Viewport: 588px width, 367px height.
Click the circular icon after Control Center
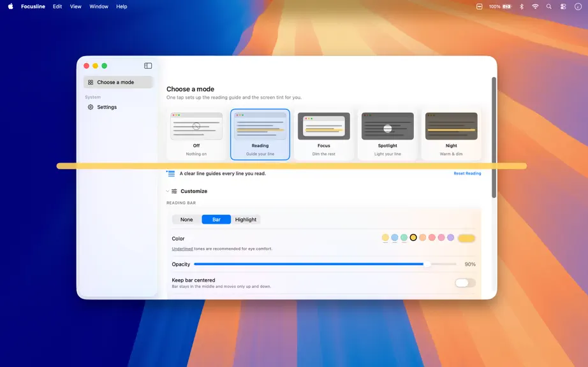click(x=578, y=6)
